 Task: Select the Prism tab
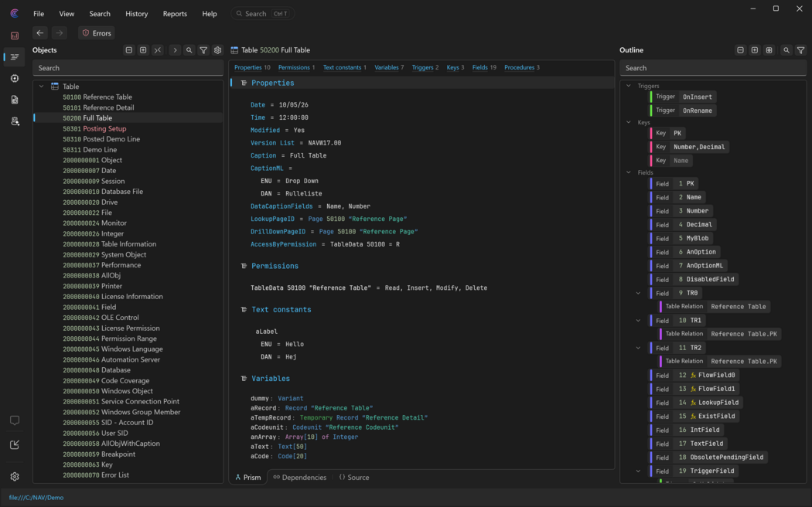pos(248,478)
